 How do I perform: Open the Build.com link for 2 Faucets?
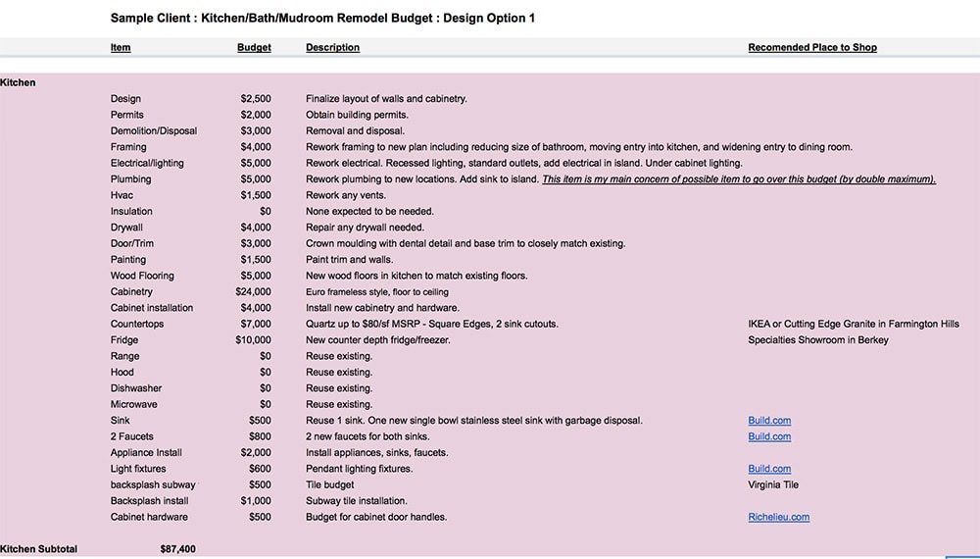[x=769, y=436]
